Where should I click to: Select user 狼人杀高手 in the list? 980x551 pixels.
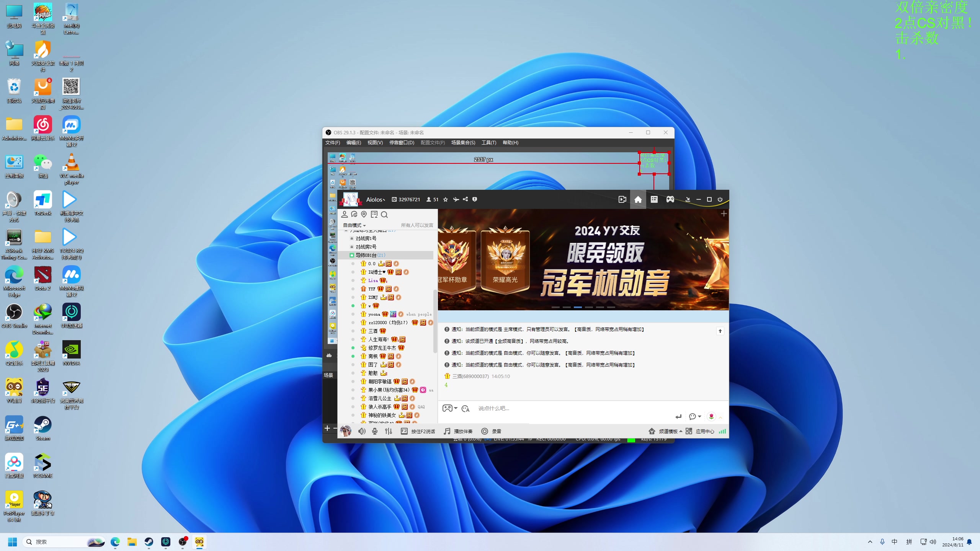point(380,407)
